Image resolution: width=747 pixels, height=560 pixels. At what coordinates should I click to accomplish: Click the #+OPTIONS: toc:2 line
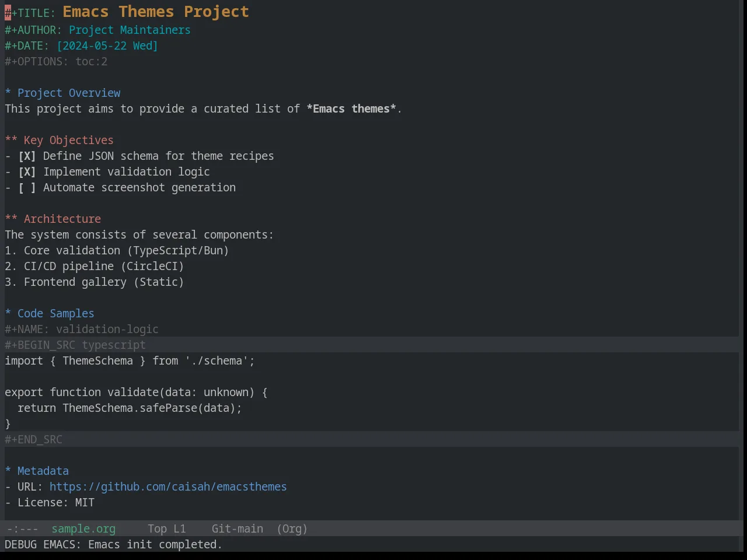[56, 62]
